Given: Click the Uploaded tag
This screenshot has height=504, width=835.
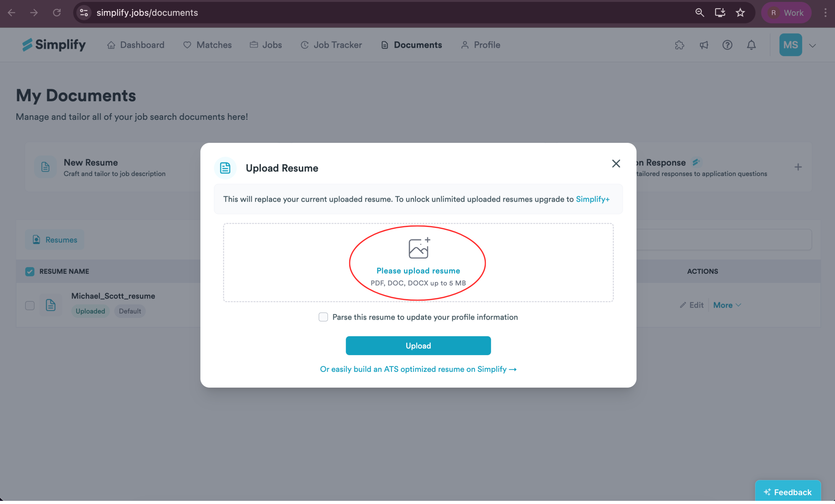Looking at the screenshot, I should click(x=90, y=311).
